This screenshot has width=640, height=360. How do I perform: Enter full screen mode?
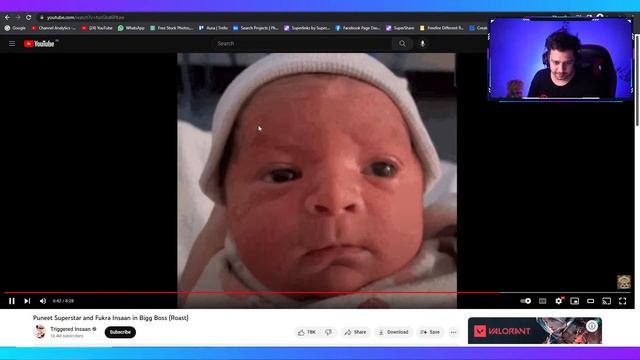(622, 301)
